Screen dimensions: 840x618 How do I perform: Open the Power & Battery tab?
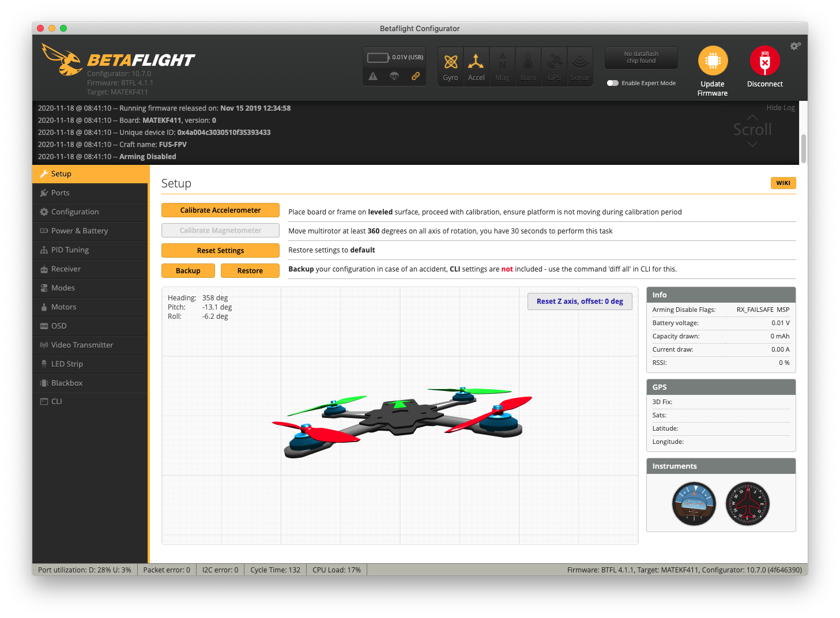pyautogui.click(x=90, y=231)
